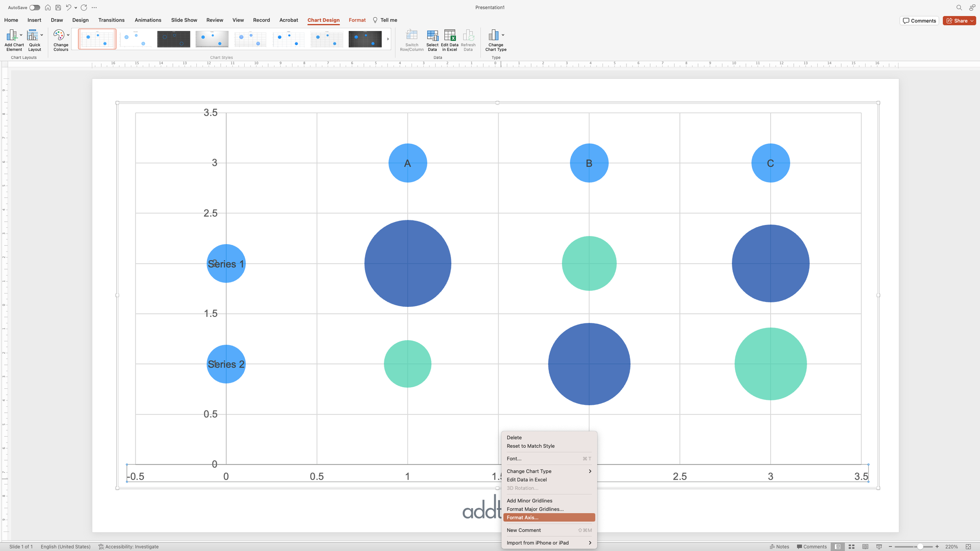Click the zoom out minus button

(x=890, y=547)
